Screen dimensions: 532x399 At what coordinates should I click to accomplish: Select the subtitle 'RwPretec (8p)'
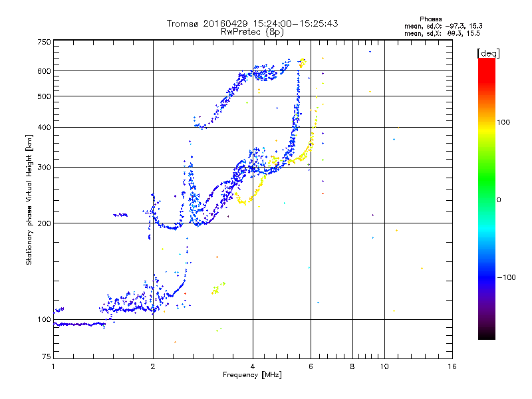pos(252,32)
